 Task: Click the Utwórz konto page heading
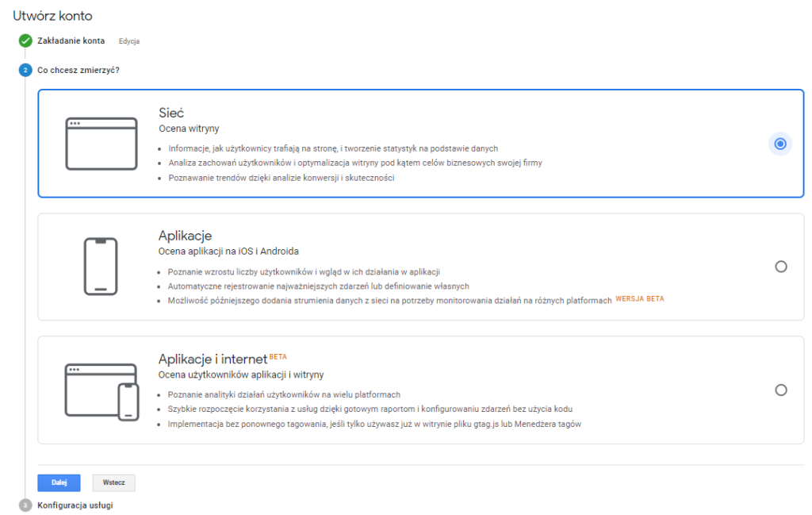point(52,16)
